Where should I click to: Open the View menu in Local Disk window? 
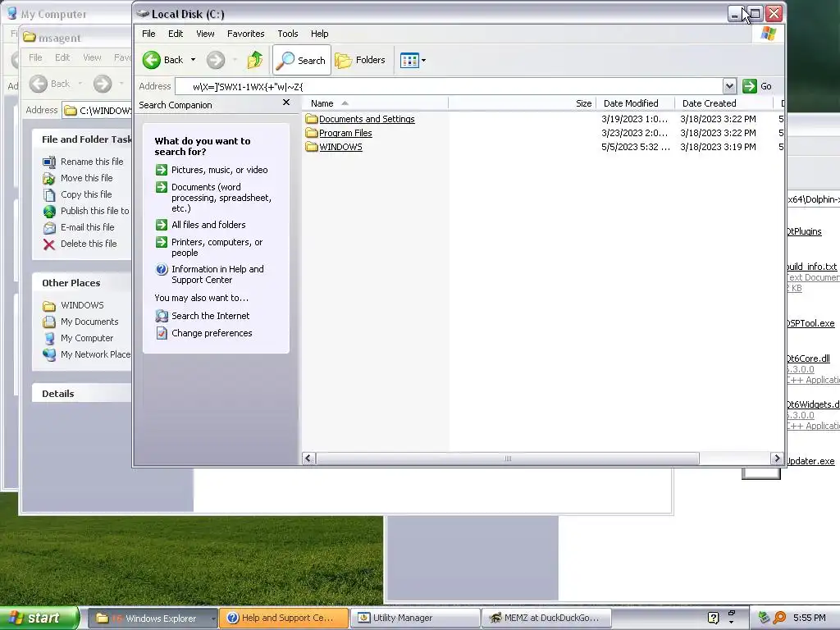pyautogui.click(x=205, y=34)
